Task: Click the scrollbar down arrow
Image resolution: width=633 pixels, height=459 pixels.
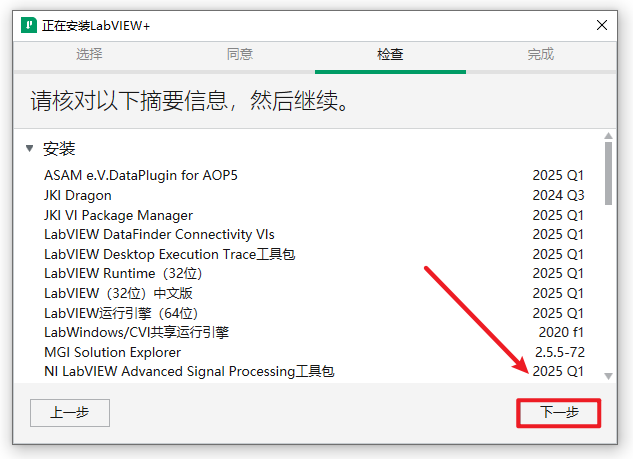Action: click(x=608, y=376)
